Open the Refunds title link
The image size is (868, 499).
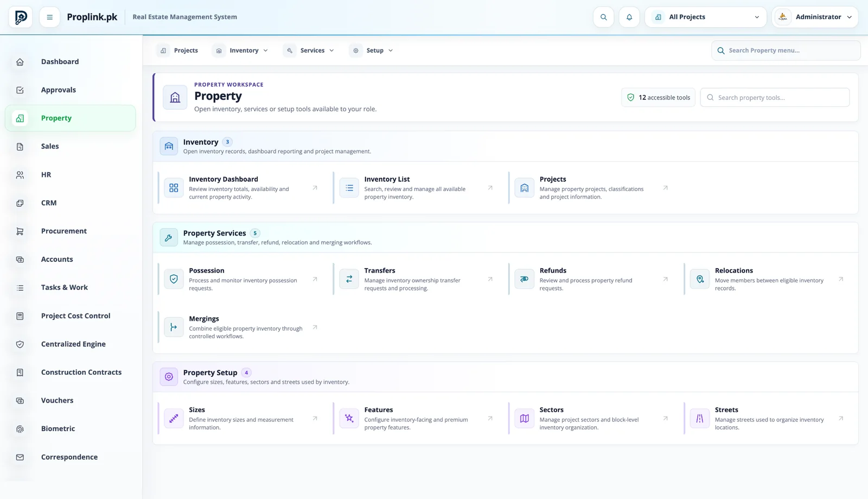(x=553, y=270)
